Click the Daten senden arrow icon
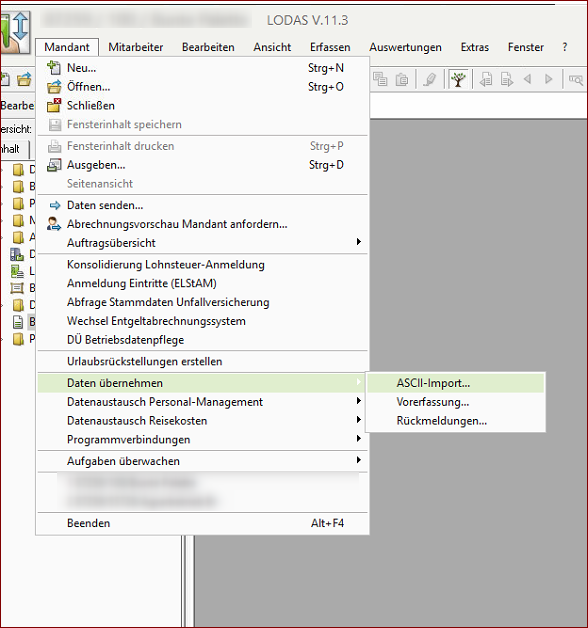 pyautogui.click(x=54, y=205)
